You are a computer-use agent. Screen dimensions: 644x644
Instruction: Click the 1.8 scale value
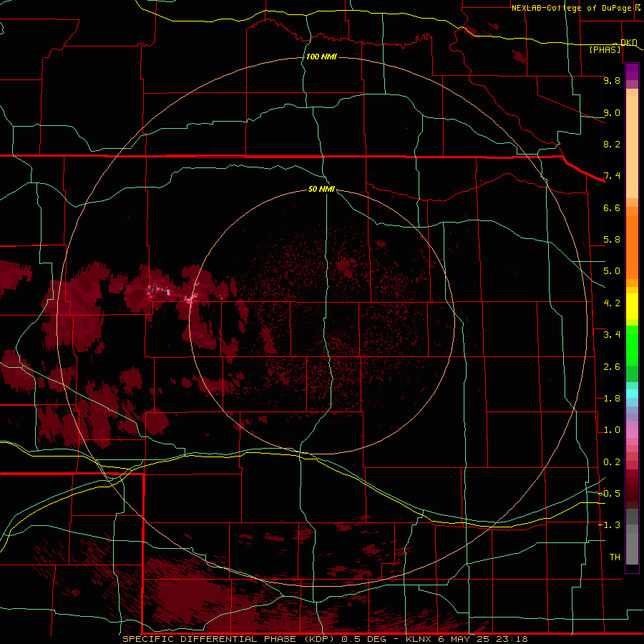(612, 399)
